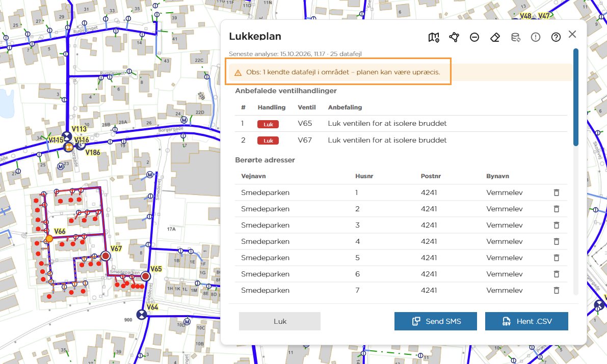This screenshot has height=364, width=607.
Task: Click the Anbefaling column header
Action: point(345,107)
